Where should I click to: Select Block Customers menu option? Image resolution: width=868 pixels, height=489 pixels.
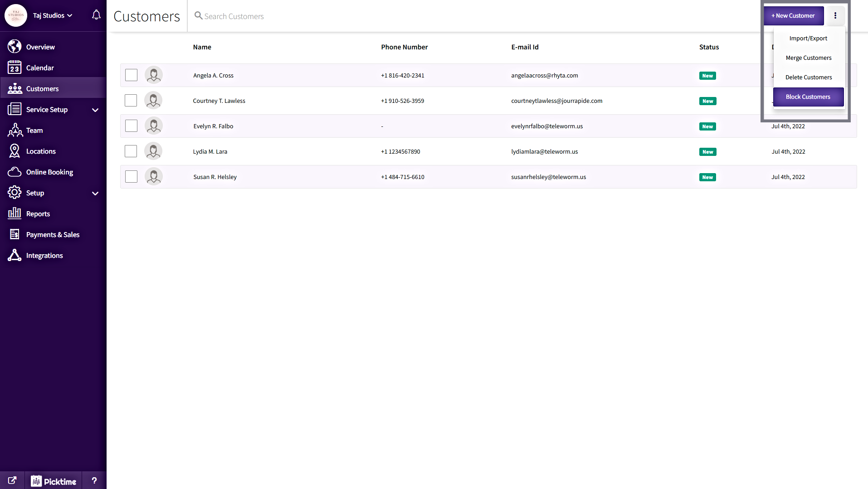pos(808,97)
